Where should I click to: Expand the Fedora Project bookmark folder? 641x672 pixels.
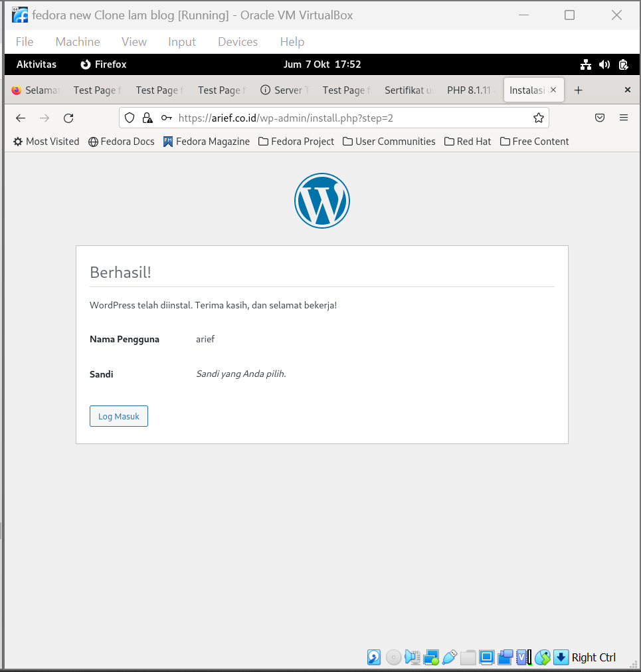point(296,142)
